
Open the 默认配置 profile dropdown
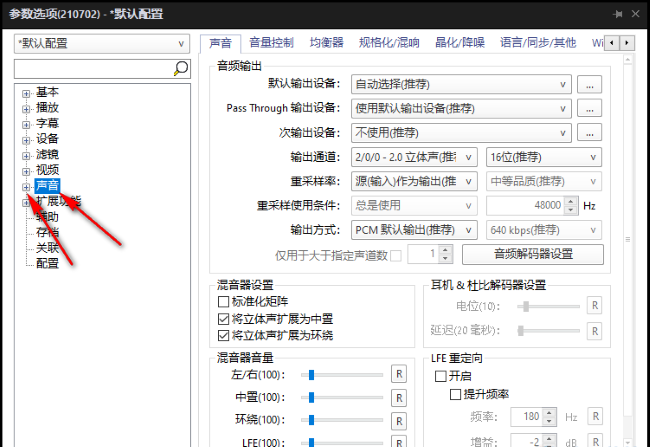click(101, 44)
